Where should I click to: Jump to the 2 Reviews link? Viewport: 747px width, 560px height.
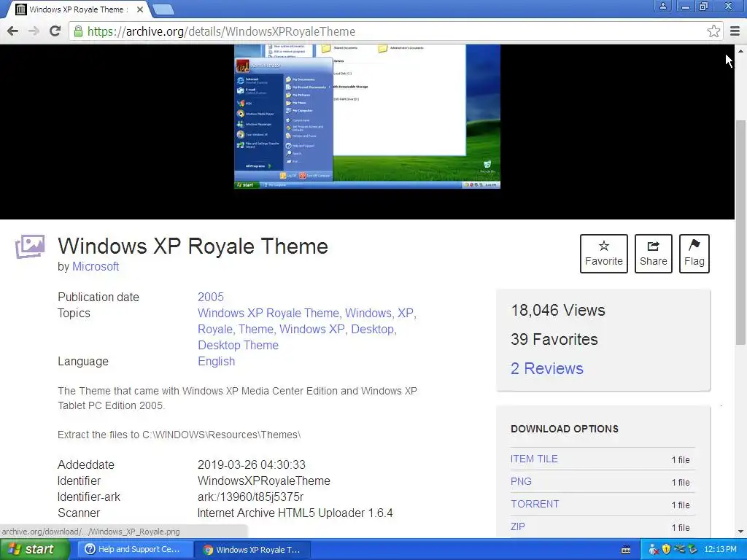coord(547,368)
